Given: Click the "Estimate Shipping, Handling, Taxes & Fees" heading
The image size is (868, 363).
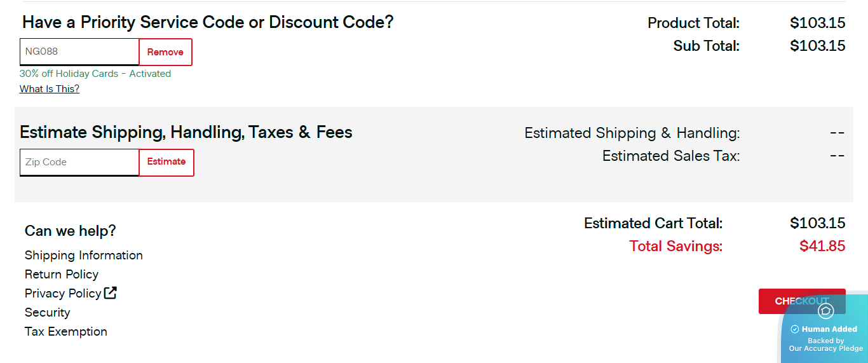Looking at the screenshot, I should (x=186, y=132).
